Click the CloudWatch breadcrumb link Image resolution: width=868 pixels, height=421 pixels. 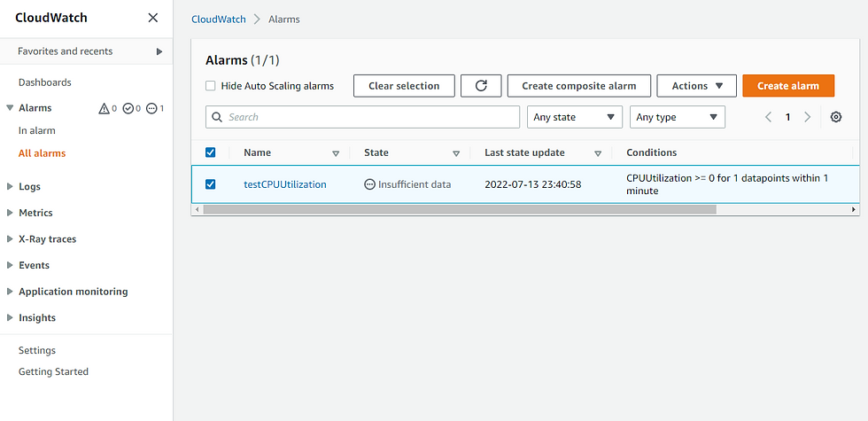click(219, 19)
